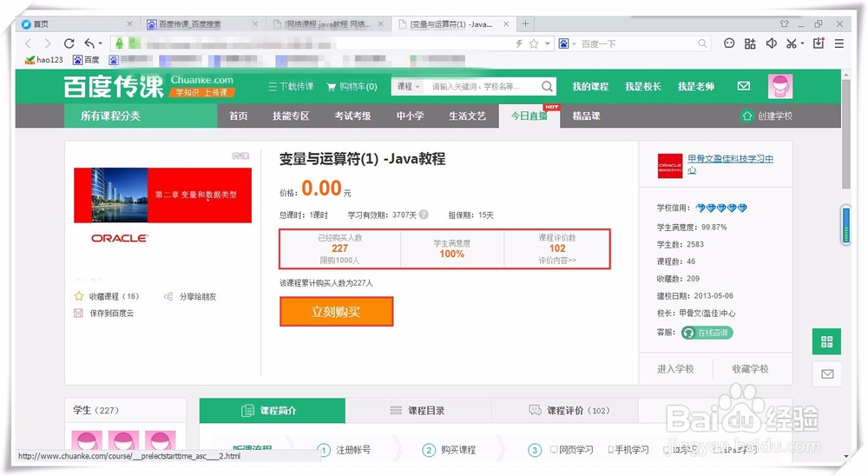Screen dimensions: 868x476
Task: Expand 所有课程分类 category menu
Action: pos(141,116)
